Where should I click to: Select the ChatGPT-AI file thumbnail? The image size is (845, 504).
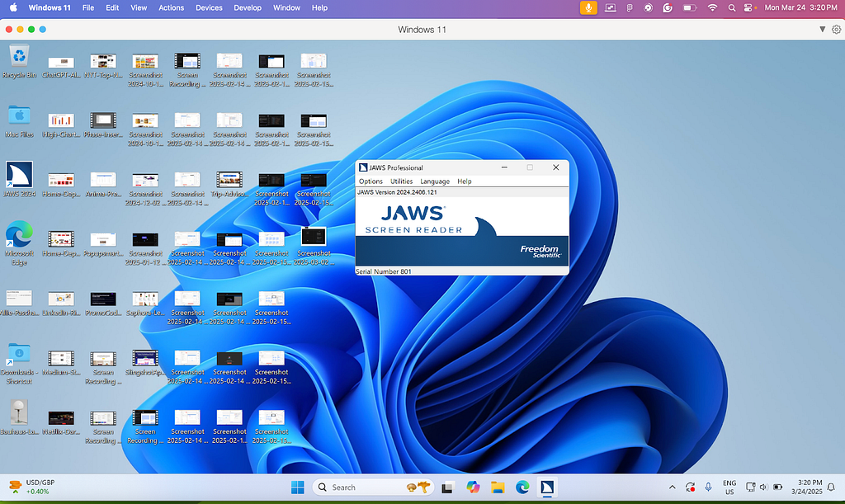coord(61,67)
